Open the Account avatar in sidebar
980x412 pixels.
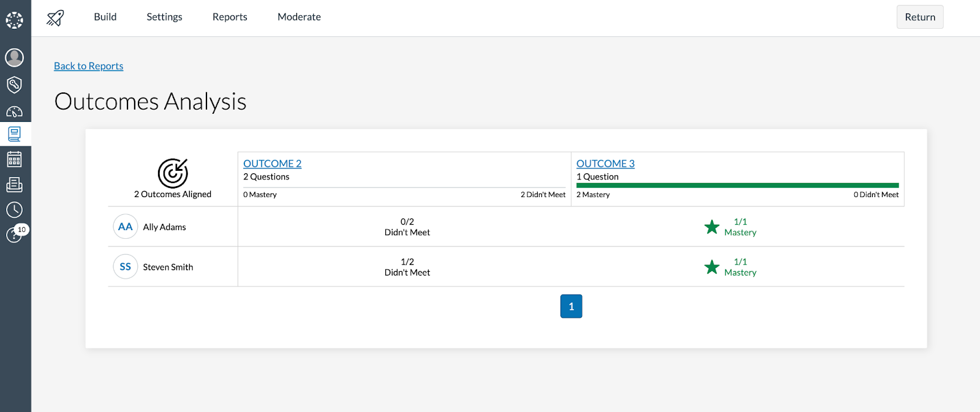pos(15,58)
